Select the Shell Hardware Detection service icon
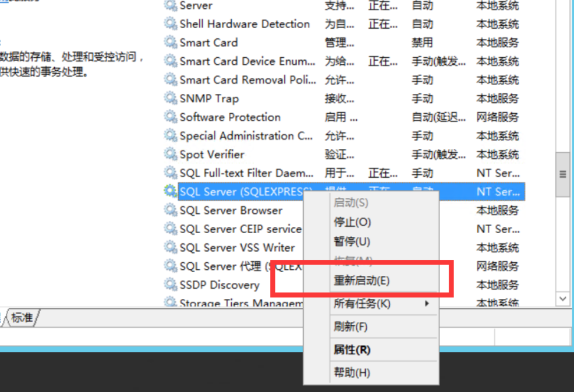The image size is (574, 392). 170,24
